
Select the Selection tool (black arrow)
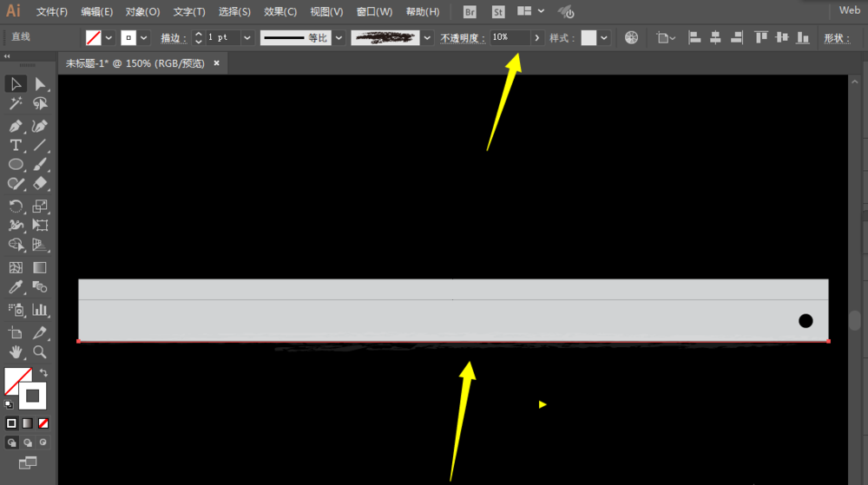click(16, 84)
